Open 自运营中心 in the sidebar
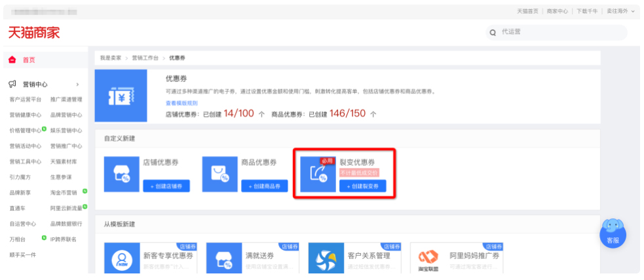 [22, 224]
